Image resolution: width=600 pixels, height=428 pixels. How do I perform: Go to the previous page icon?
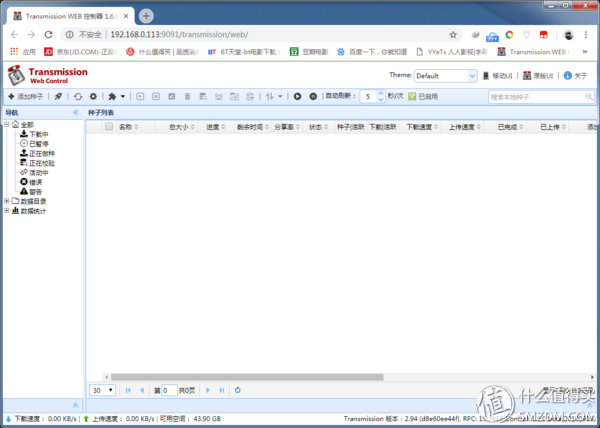(142, 390)
